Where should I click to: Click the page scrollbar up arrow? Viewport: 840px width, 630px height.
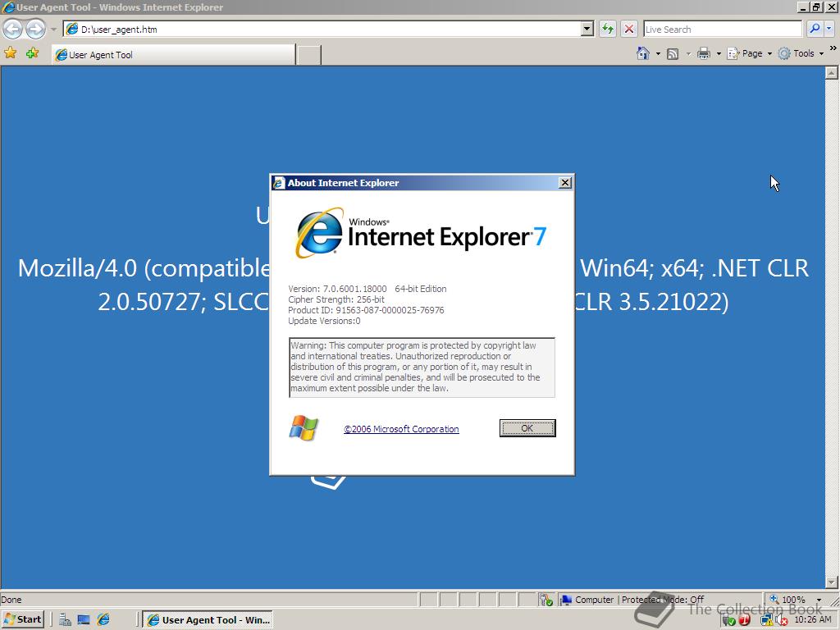tap(832, 72)
